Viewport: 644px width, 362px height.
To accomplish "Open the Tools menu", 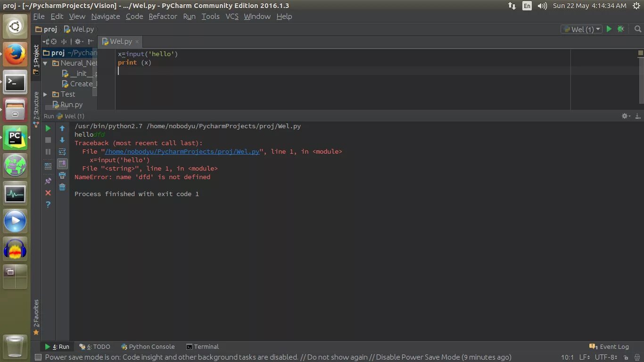I will coord(210,16).
